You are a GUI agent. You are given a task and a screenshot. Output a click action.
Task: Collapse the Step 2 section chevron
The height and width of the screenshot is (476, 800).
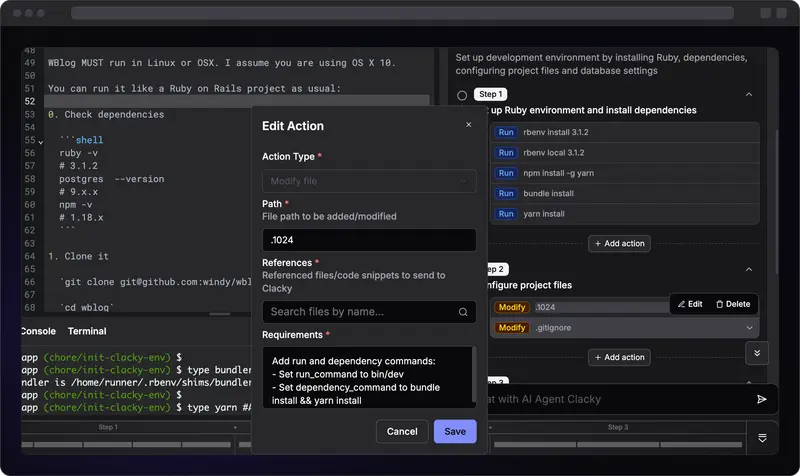tap(749, 269)
